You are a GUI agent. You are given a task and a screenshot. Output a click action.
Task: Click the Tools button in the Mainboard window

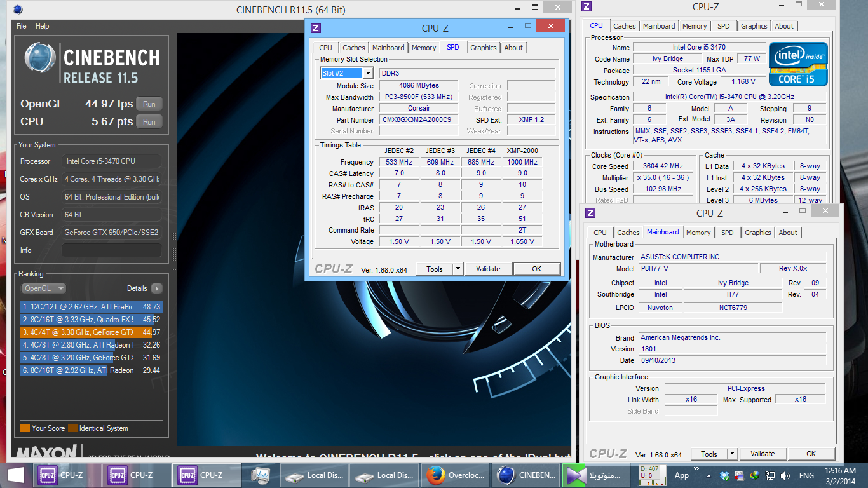(x=709, y=454)
